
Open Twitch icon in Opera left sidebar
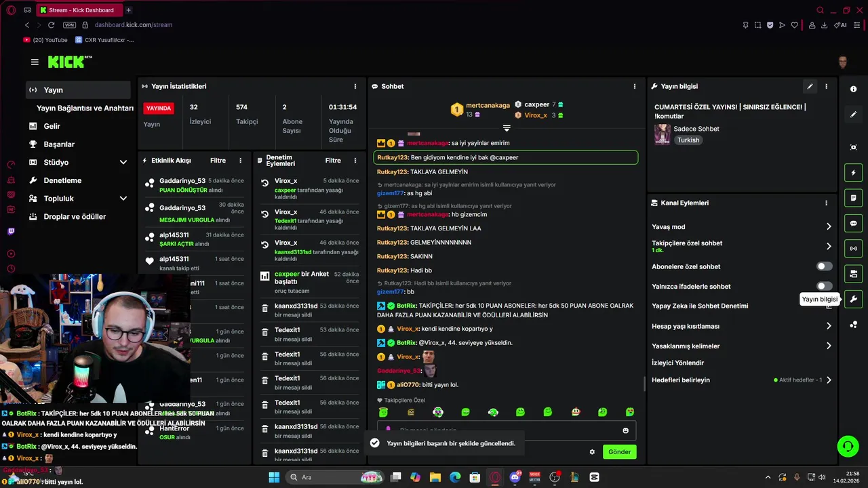click(x=11, y=231)
